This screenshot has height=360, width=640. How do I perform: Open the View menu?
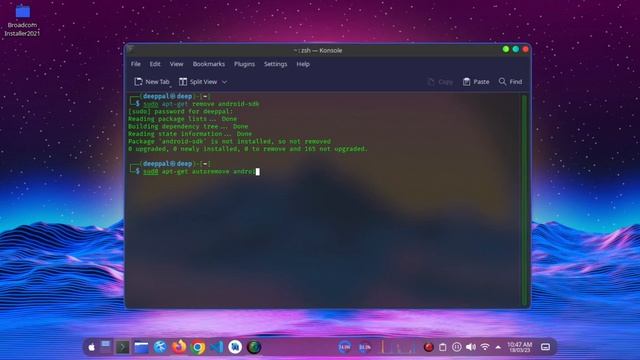(176, 64)
